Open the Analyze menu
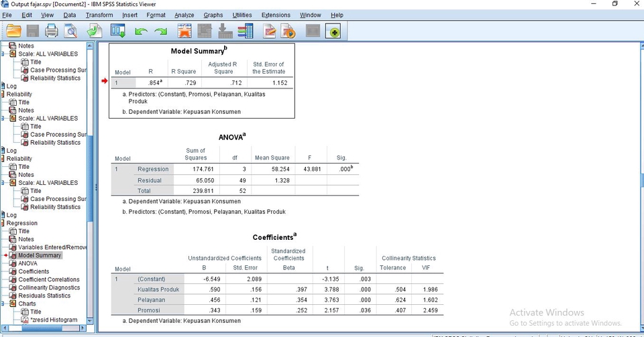This screenshot has width=644, height=337. 184,15
